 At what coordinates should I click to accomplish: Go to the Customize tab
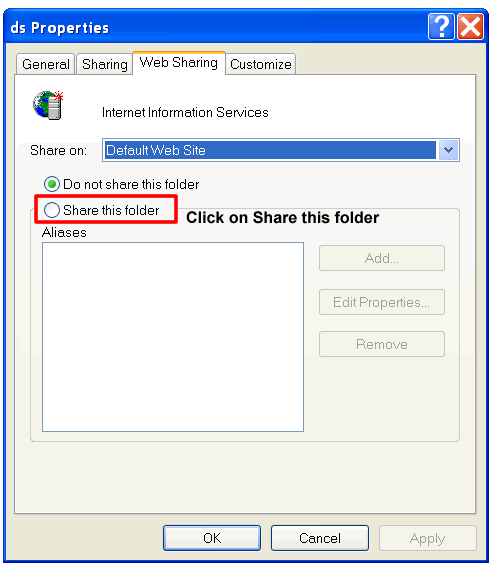click(x=261, y=64)
